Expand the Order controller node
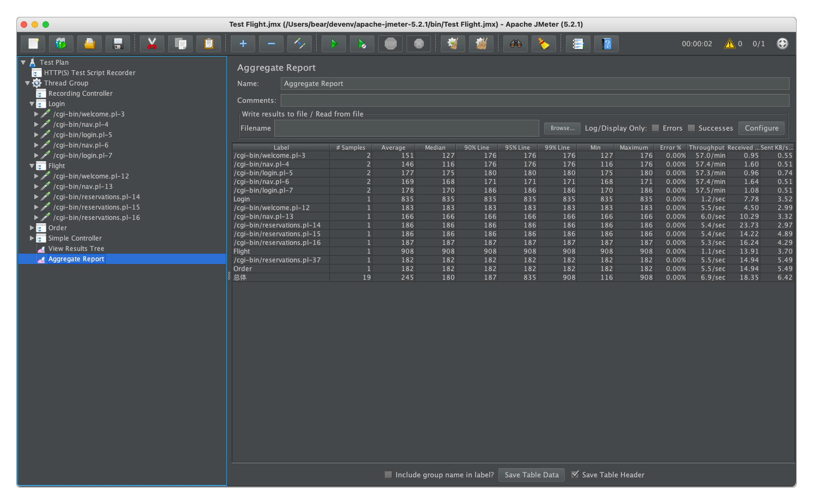 [32, 228]
